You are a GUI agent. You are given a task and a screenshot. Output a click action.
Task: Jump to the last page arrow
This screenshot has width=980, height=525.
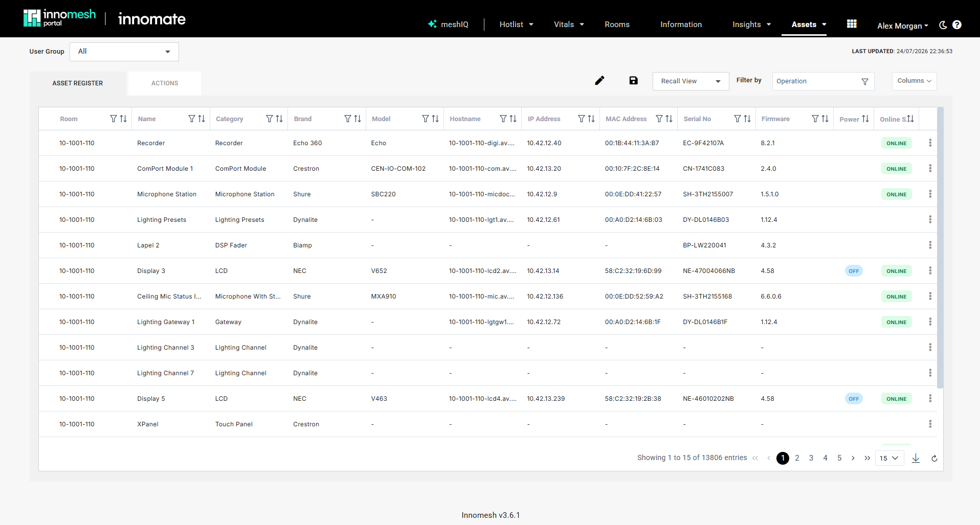click(x=867, y=458)
